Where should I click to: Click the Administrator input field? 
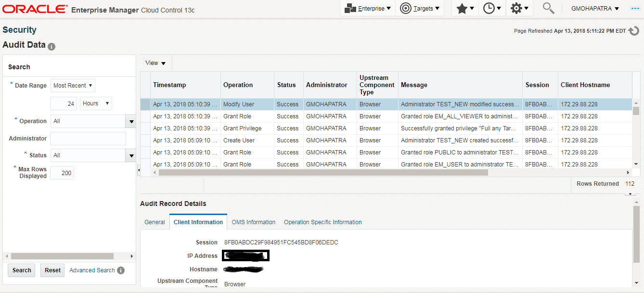[88, 139]
